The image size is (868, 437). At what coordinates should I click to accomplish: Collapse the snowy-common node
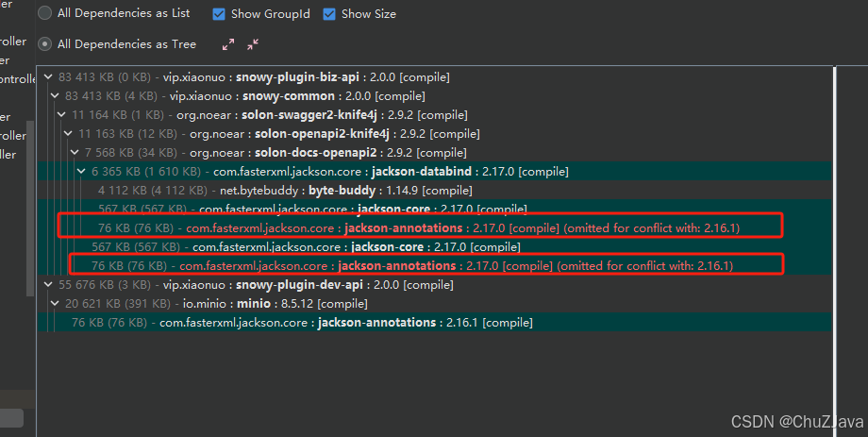click(55, 96)
